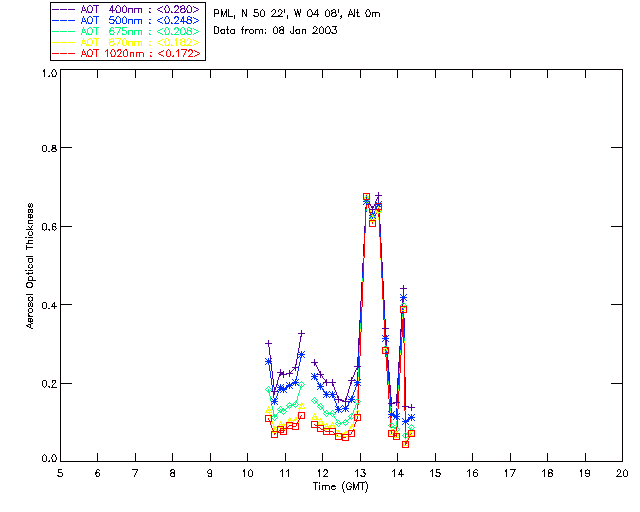
Task: Click the 7 tick label on time axis
Action: coord(135,473)
